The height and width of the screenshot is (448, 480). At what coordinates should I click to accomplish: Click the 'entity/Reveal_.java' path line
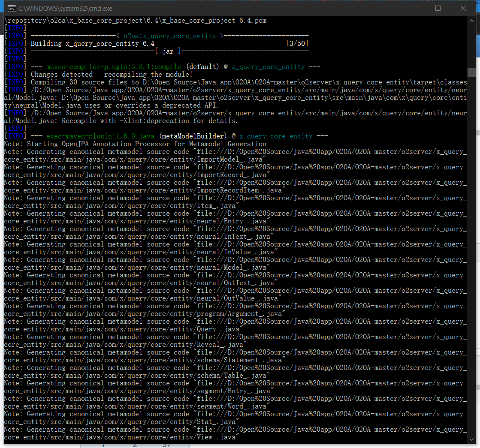tap(126, 345)
